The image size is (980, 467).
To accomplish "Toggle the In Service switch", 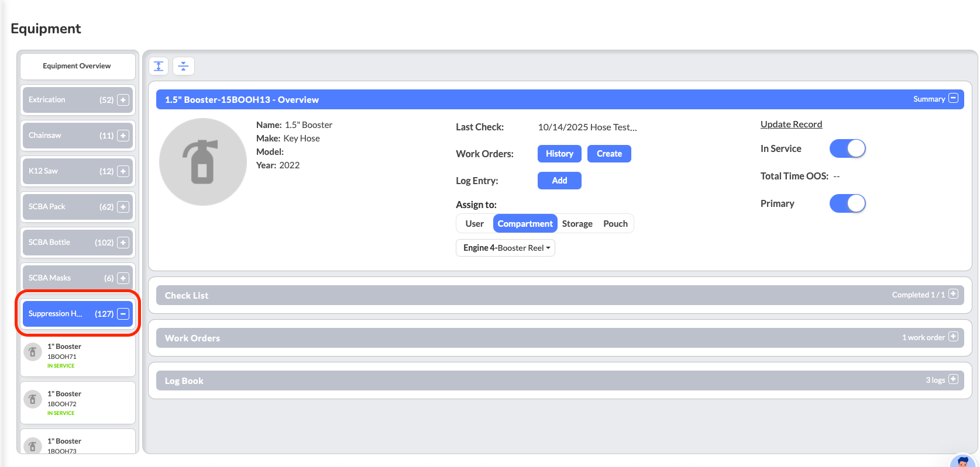I will (847, 148).
